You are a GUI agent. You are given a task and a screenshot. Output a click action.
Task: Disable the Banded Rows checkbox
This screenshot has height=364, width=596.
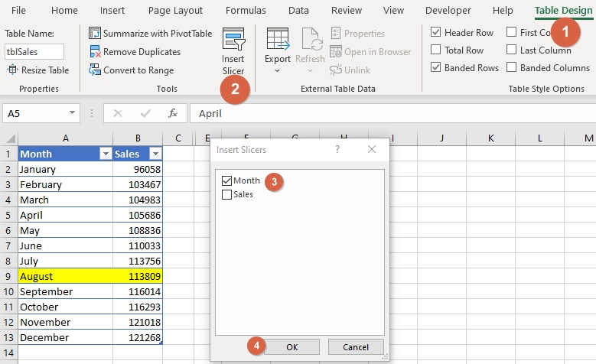point(435,68)
